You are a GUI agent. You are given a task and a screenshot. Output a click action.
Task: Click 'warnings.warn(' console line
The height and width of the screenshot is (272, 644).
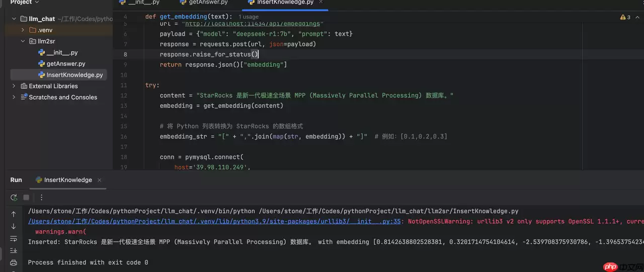[x=61, y=232]
